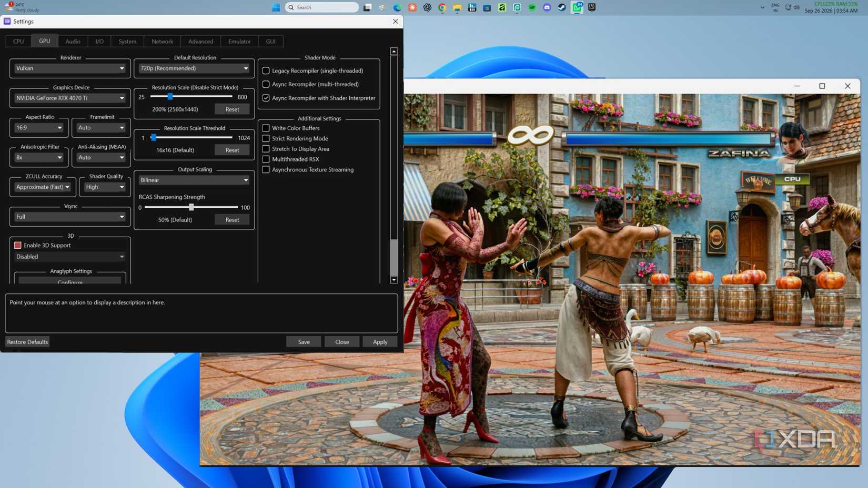
Task: Click the Settings window title icon
Action: tap(7, 21)
